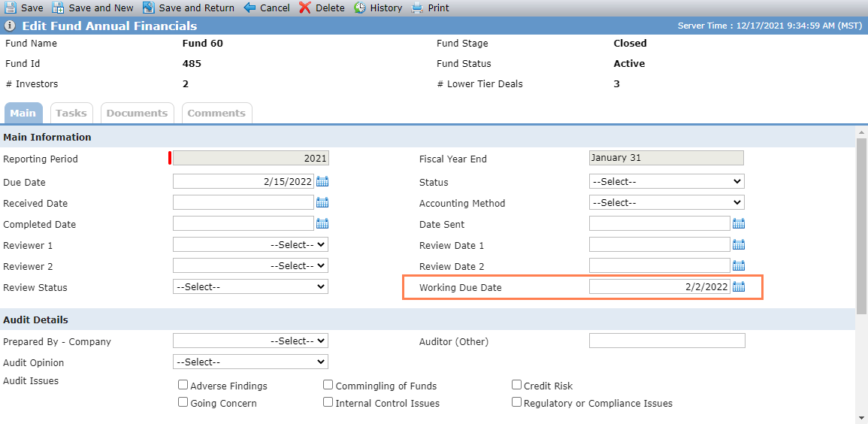Click the info icon beside page title
Image resolution: width=868 pixels, height=424 pixels.
point(10,26)
